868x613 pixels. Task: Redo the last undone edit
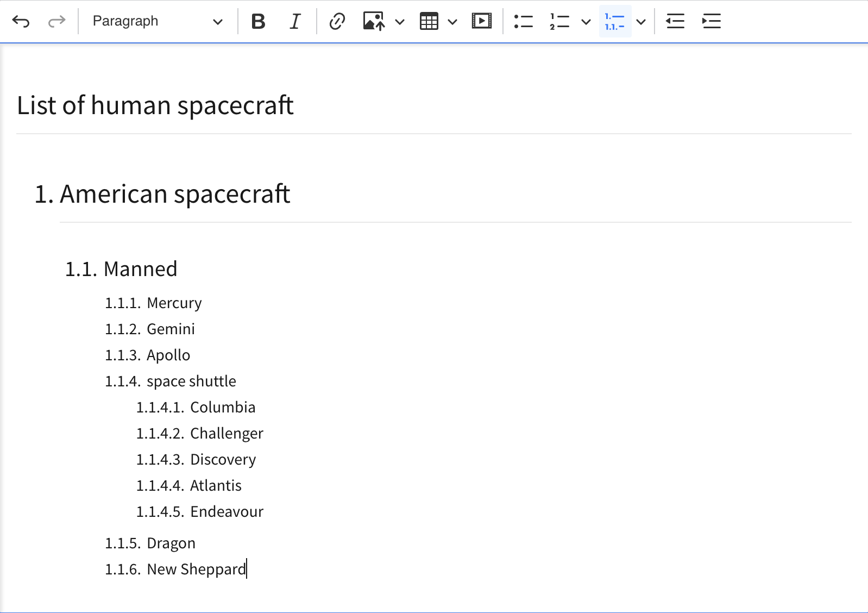tap(56, 21)
